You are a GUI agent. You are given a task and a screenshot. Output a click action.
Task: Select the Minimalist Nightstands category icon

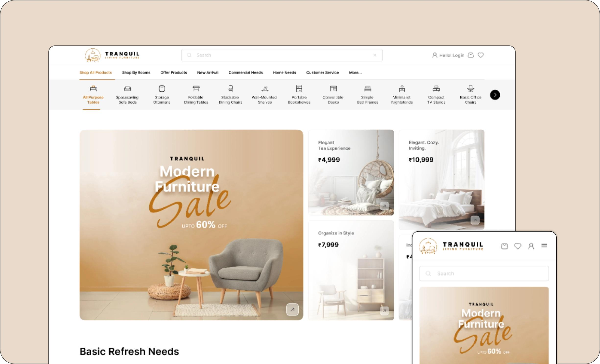pos(402,88)
